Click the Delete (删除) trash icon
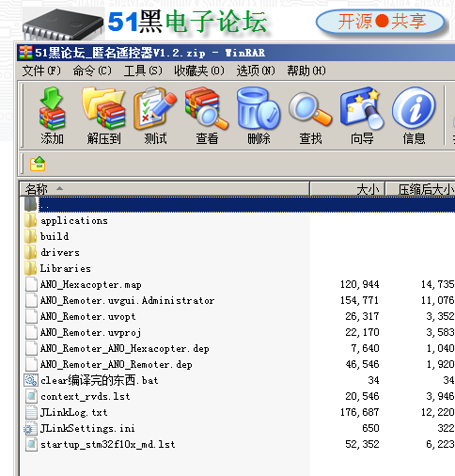This screenshot has height=476, width=455. [259, 108]
